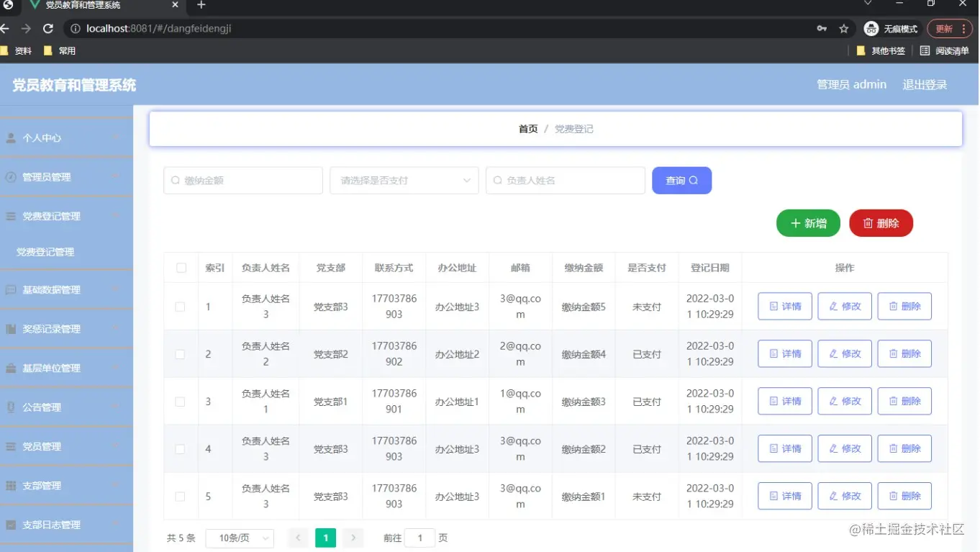The image size is (980, 552).
Task: Click the browser reload icon
Action: pos(48,29)
